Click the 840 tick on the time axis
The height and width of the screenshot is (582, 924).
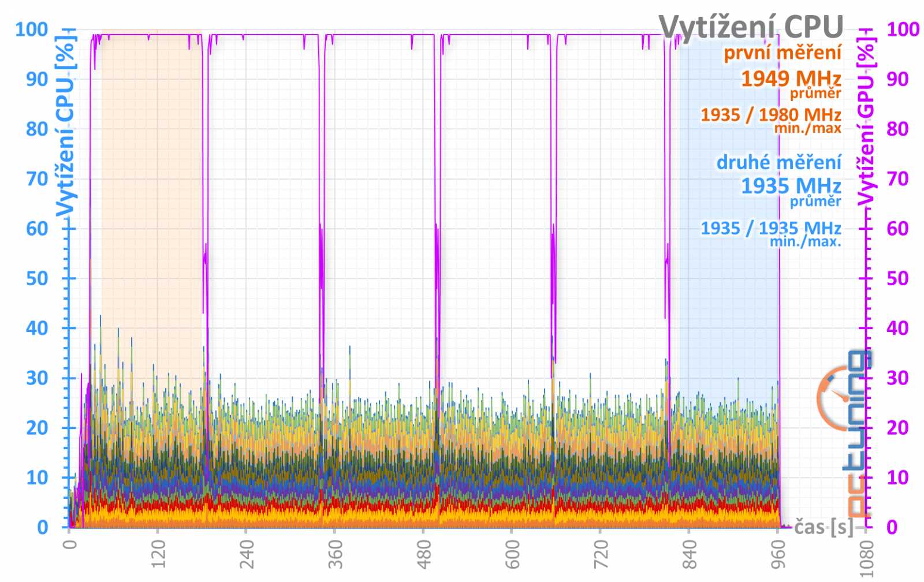(x=688, y=554)
